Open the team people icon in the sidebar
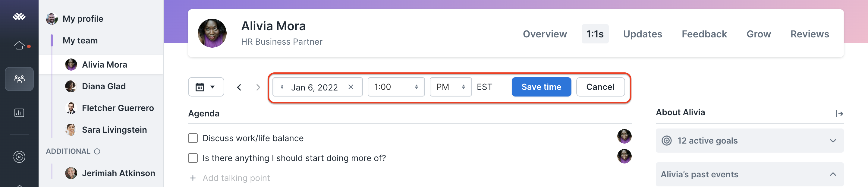 (19, 79)
